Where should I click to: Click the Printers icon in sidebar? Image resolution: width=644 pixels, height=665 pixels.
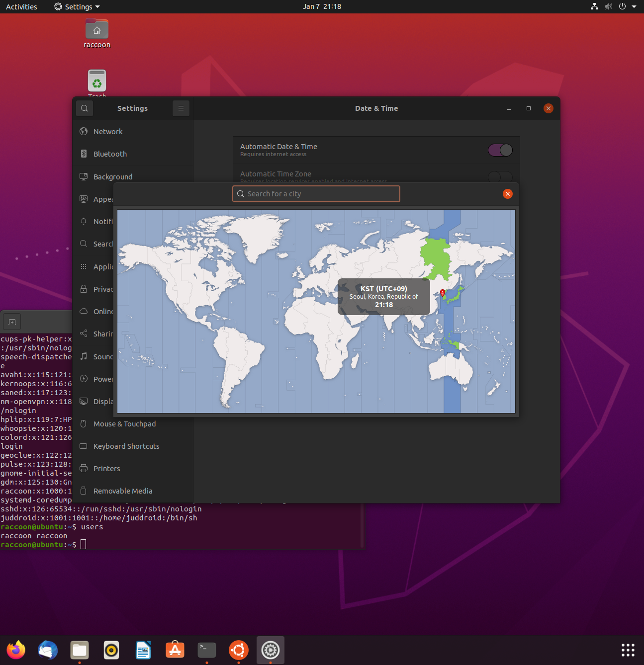[84, 468]
